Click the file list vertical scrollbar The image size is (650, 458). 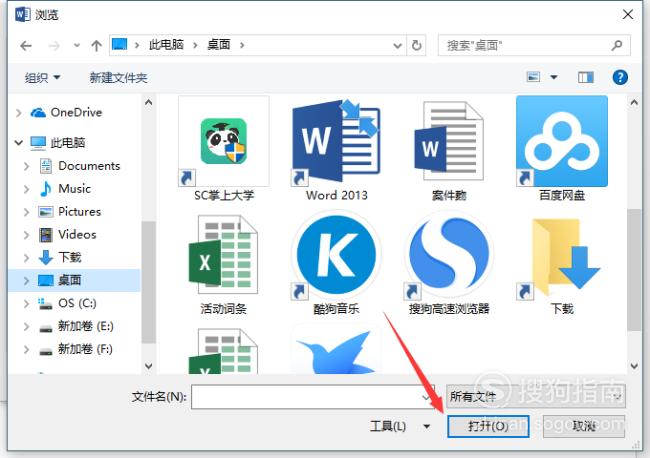pyautogui.click(x=633, y=269)
